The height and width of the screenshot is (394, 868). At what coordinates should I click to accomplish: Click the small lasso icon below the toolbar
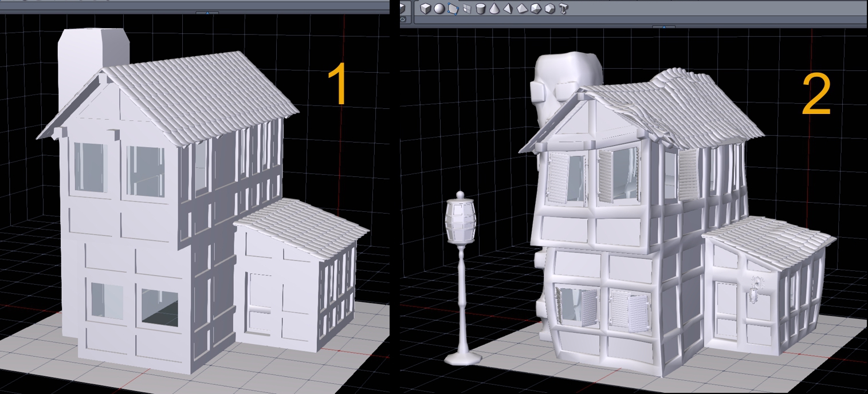[402, 19]
